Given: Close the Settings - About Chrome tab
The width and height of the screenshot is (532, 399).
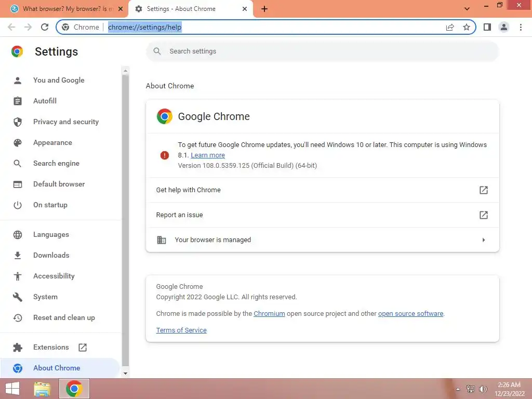Looking at the screenshot, I should pyautogui.click(x=245, y=9).
